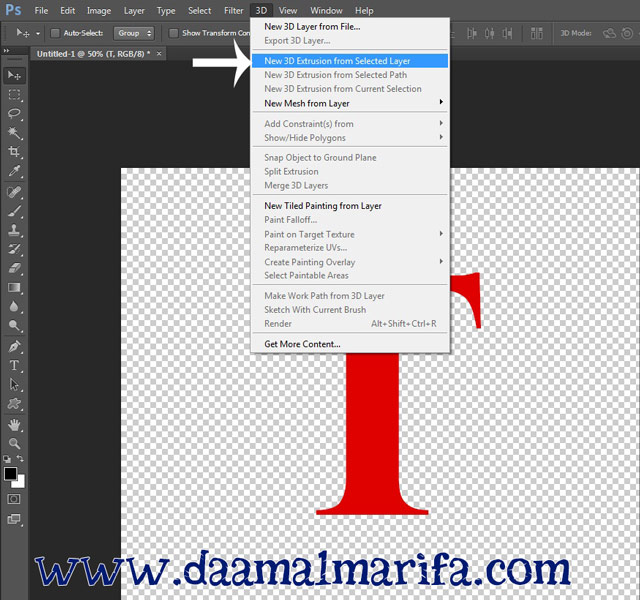Select the Path Selection tool
640x600 pixels.
(x=14, y=384)
